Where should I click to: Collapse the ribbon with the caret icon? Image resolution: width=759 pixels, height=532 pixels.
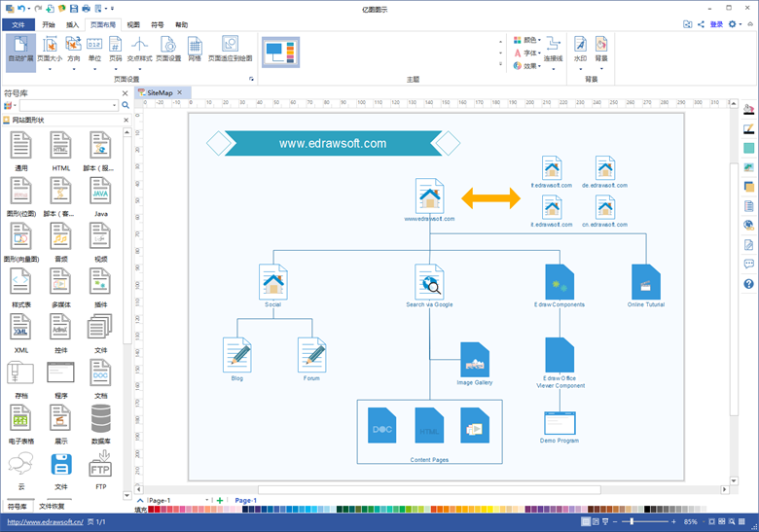pyautogui.click(x=750, y=24)
